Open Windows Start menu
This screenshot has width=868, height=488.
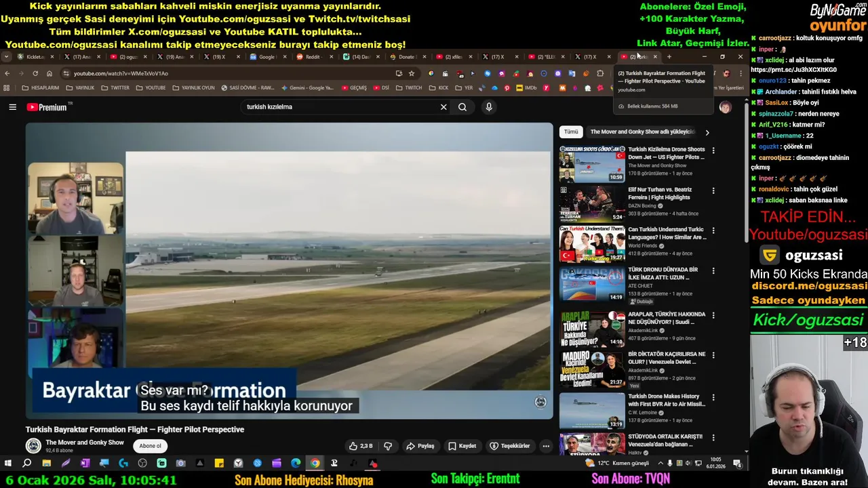7,464
